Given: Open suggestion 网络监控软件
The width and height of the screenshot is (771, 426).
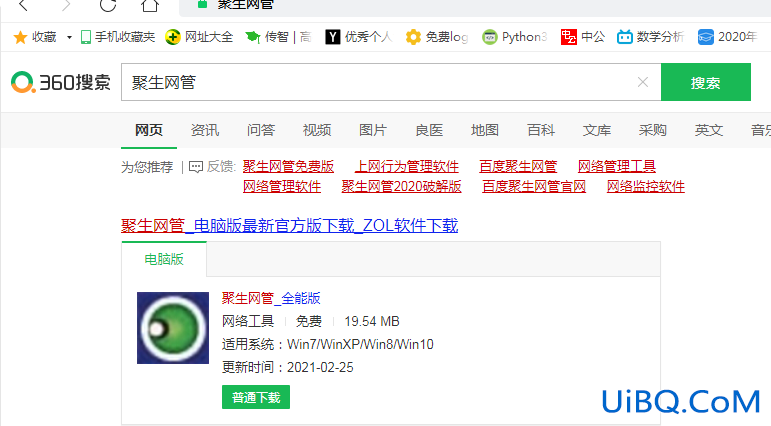Looking at the screenshot, I should coord(646,187).
